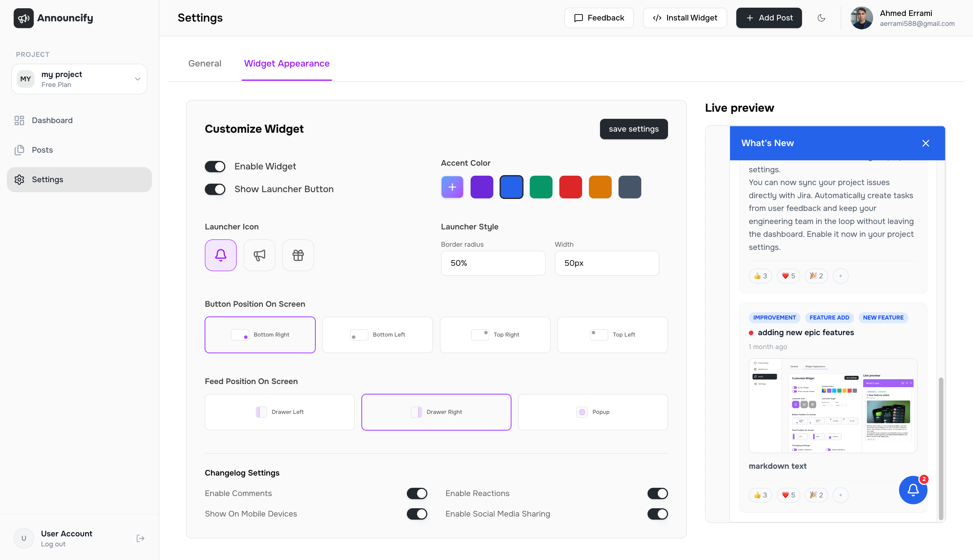Screen dimensions: 973x560
Task: Open the Widget Appearance tab
Action: tap(287, 63)
